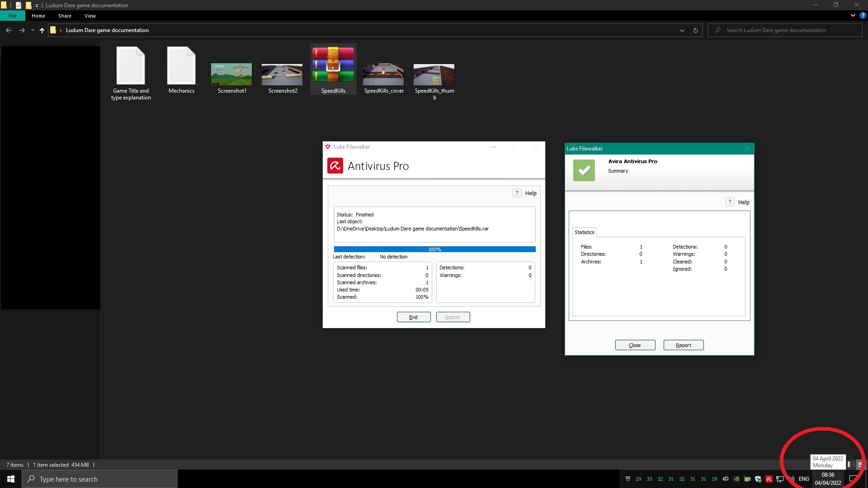Screen dimensions: 868x488
Task: Open the View ribbon tab
Action: pyautogui.click(x=90, y=16)
